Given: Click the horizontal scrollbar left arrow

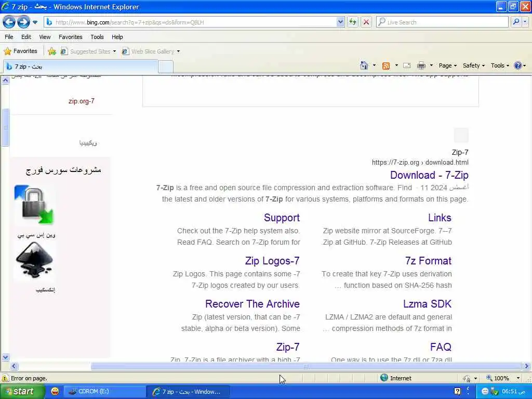Looking at the screenshot, I should pos(14,366).
